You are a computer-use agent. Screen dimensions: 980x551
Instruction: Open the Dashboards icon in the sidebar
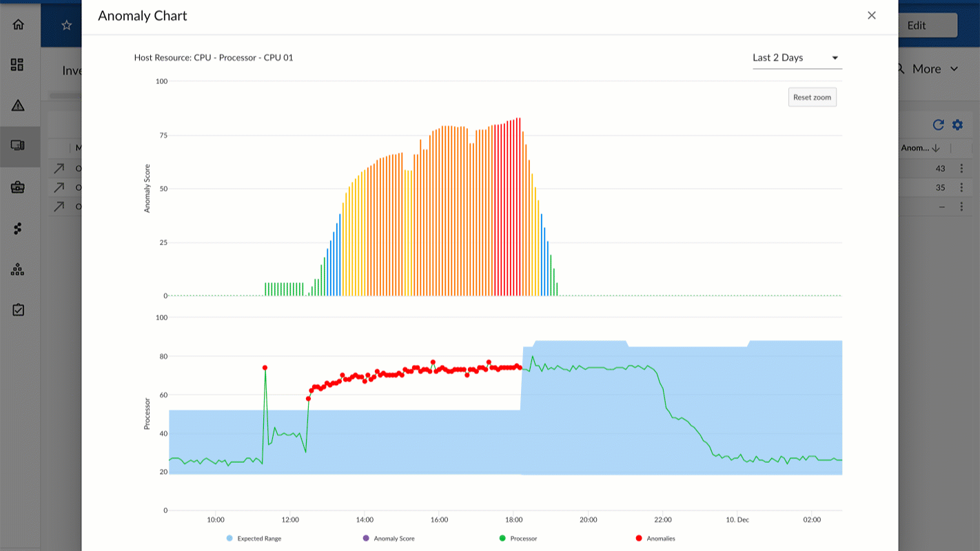[x=18, y=65]
